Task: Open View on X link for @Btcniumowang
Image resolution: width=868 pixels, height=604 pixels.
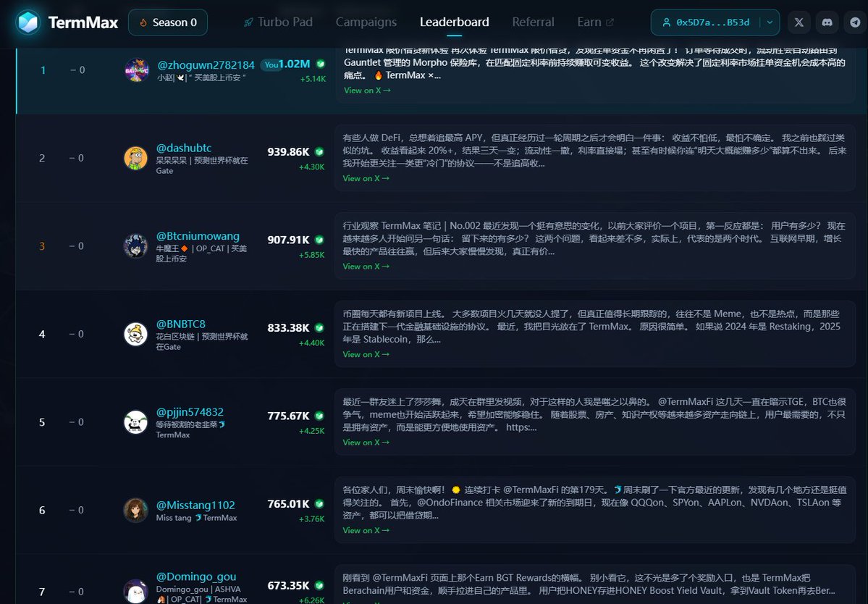Action: 366,267
